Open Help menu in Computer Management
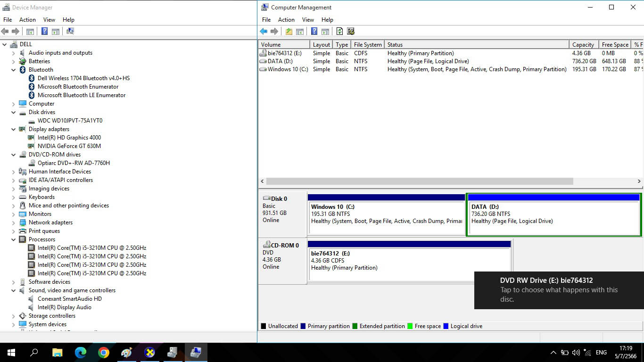644x362 pixels. [x=327, y=20]
